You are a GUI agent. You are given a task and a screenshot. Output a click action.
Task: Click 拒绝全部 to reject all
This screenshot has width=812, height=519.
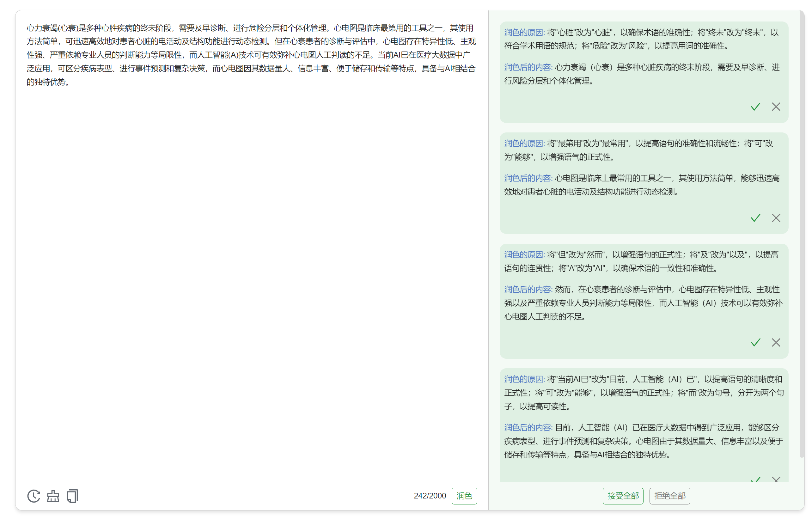coord(669,496)
